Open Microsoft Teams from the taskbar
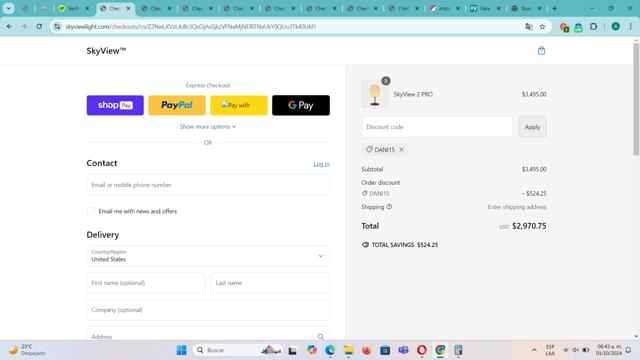Viewport: 640px width, 360px height. 403,350
